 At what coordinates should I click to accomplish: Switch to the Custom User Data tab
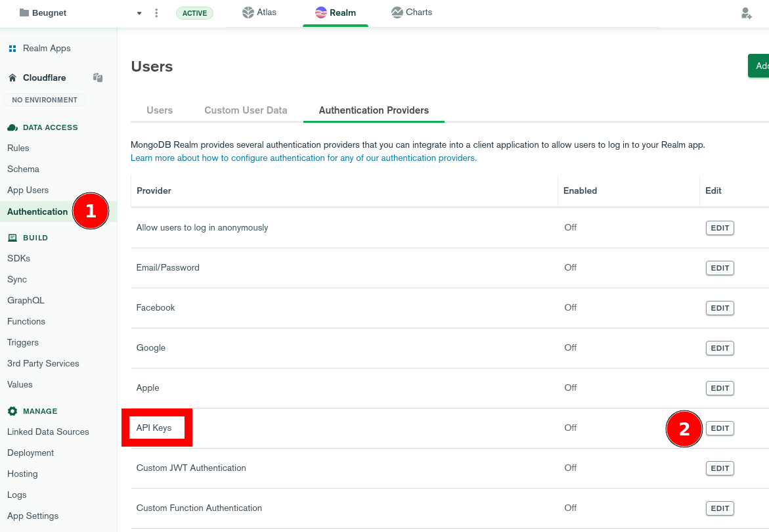coord(246,110)
